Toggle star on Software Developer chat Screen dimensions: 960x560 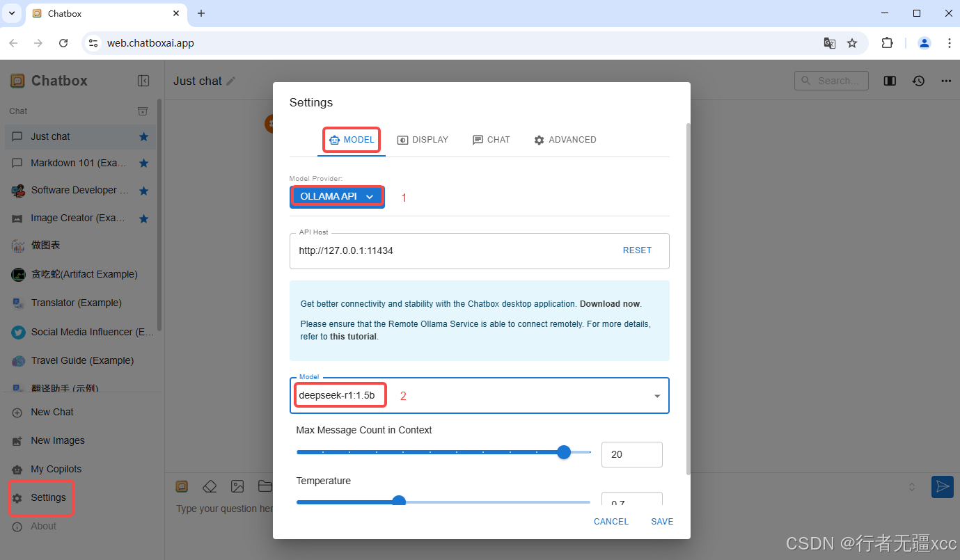(143, 191)
